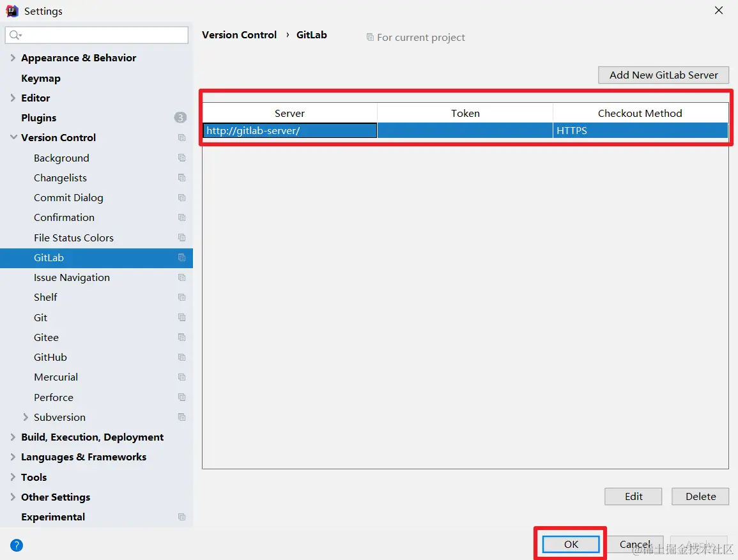Close the Settings dialog window
Screen dimensions: 738x560
pyautogui.click(x=719, y=10)
